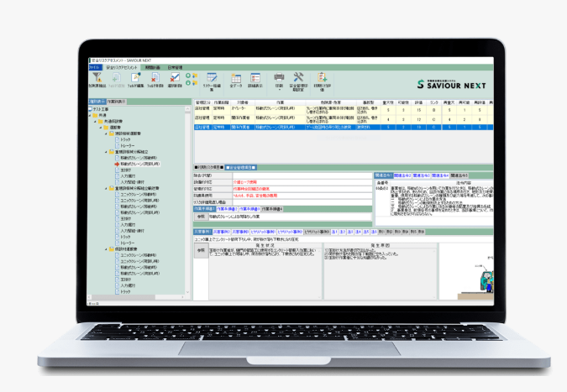This screenshot has height=392, width=567.
Task: Click the 参照 button in disaster case section
Action: pos(201,250)
